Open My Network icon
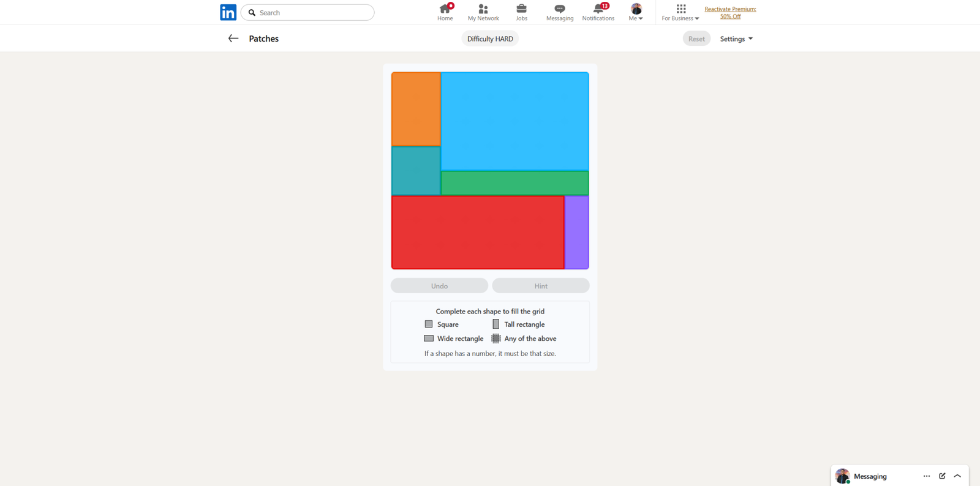 pos(483,9)
